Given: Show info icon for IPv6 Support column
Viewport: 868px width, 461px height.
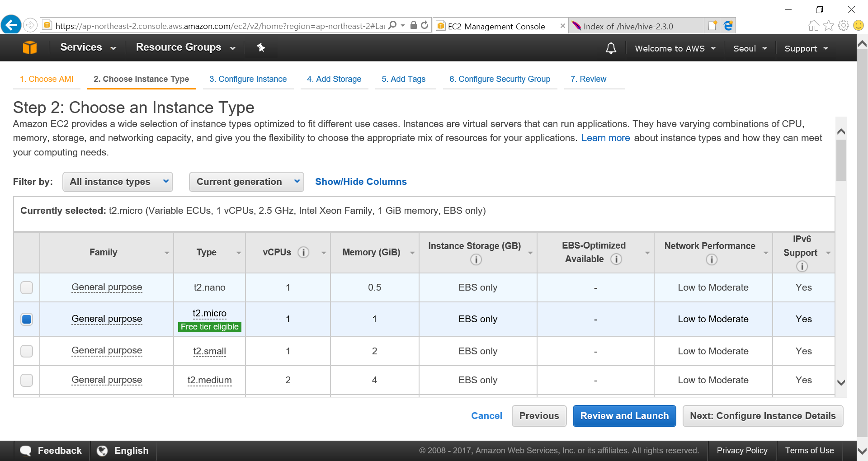Looking at the screenshot, I should click(x=802, y=266).
